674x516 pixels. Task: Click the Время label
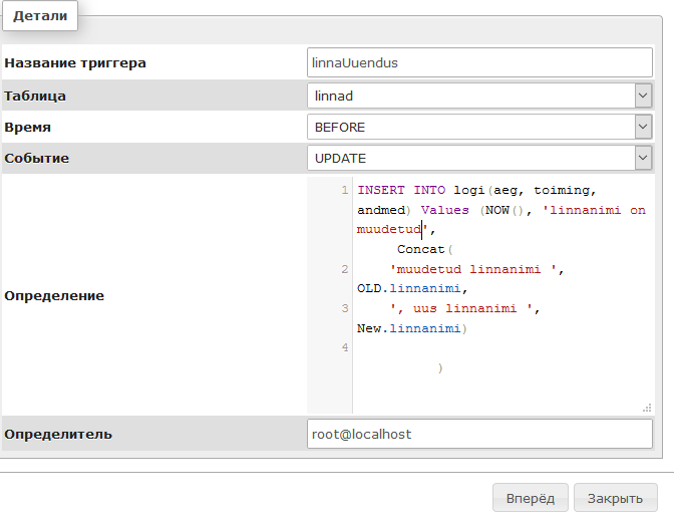pos(28,127)
